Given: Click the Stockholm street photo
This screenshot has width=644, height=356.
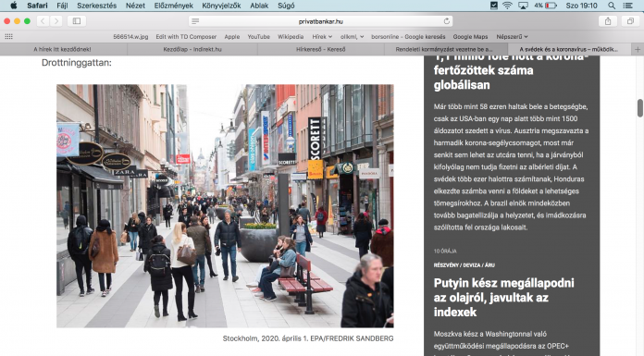Looking at the screenshot, I should point(225,205).
